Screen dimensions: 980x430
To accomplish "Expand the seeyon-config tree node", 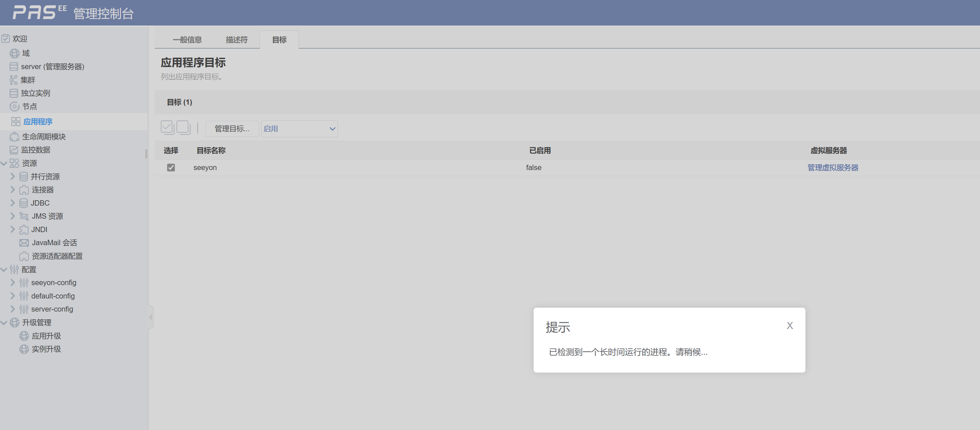I will tap(12, 283).
